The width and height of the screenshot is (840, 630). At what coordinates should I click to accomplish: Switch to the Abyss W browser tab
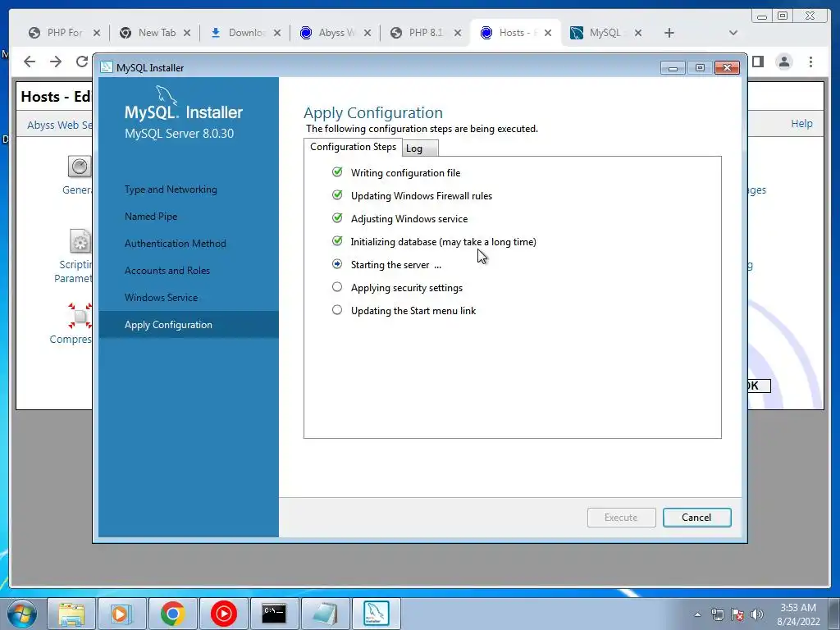[336, 33]
